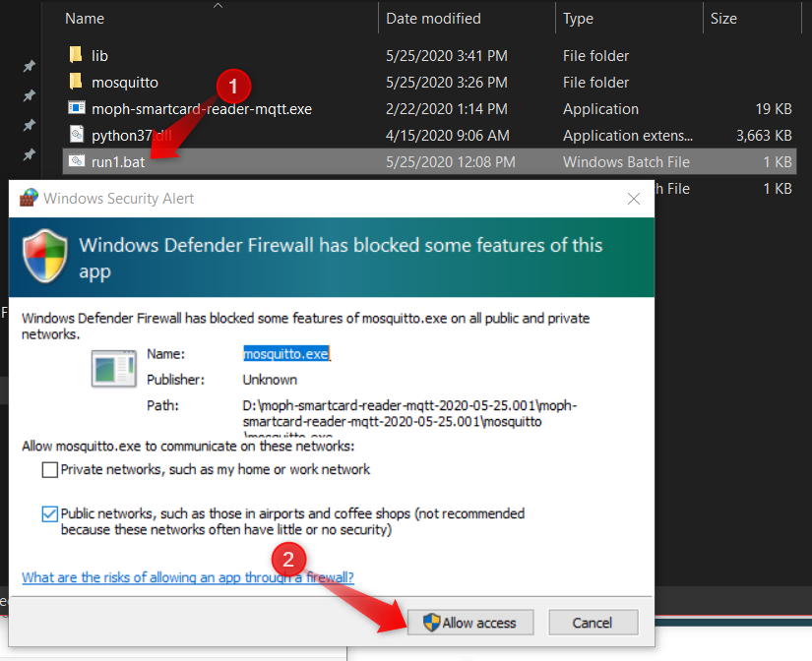Toggle sort direction arrow above Name column

[219, 5]
